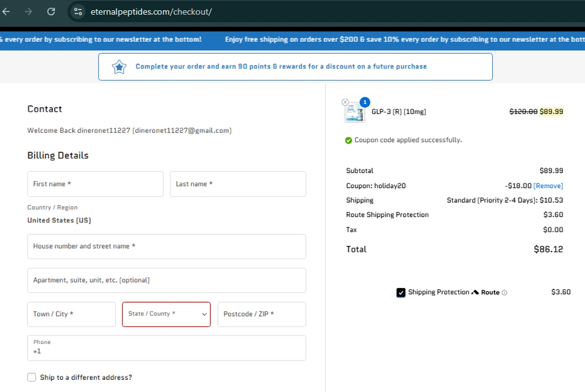Click the Route logo

pos(486,292)
